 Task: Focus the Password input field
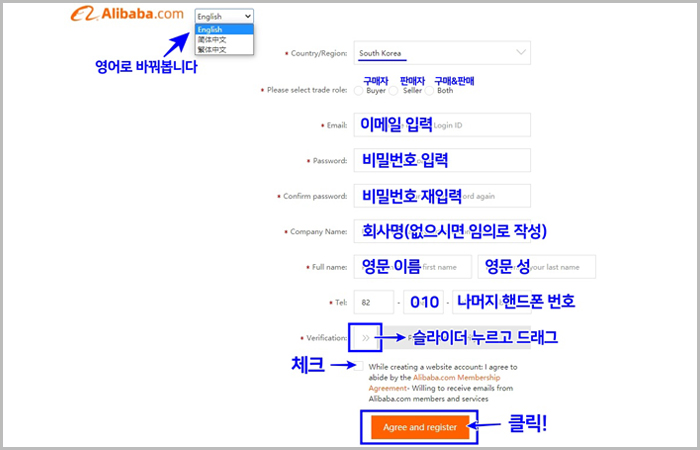442,160
